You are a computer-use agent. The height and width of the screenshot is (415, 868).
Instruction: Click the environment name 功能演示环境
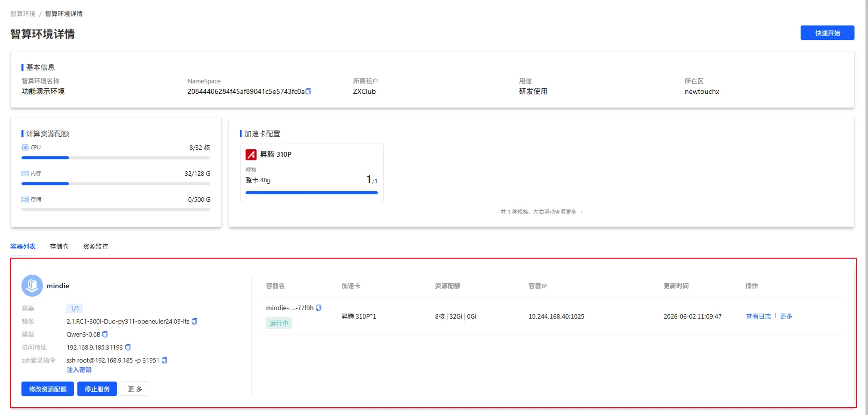click(43, 91)
